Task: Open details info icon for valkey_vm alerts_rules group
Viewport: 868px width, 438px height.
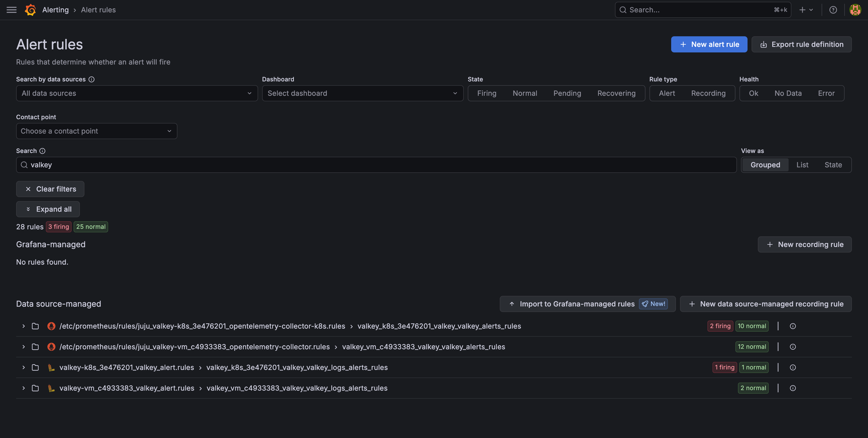Action: [x=793, y=347]
